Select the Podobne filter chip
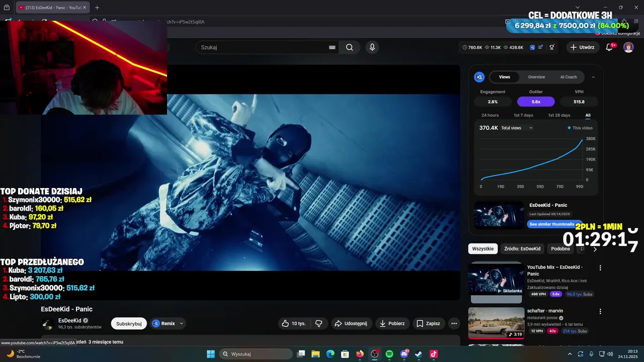 [560, 249]
